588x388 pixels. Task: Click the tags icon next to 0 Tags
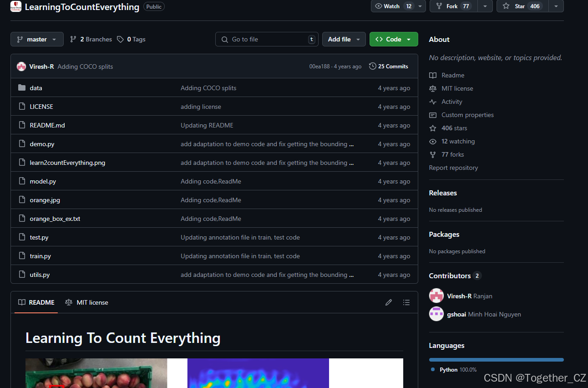pos(120,39)
